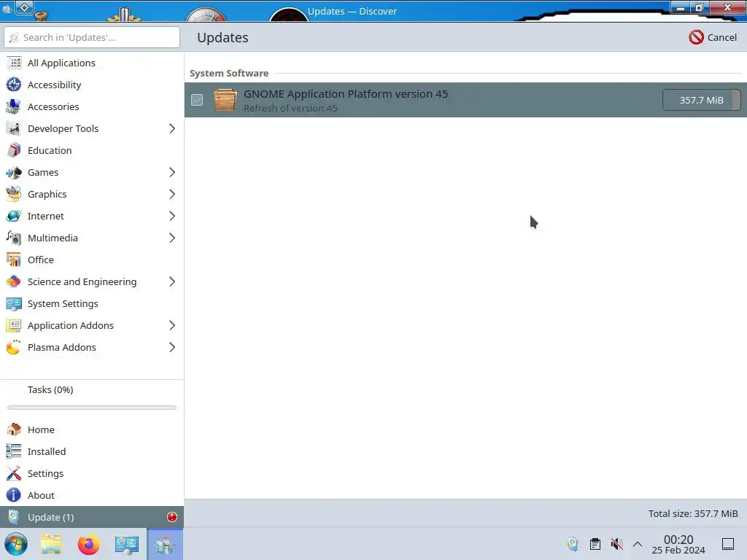Open the taskbar start menu orb
The width and height of the screenshot is (747, 560).
click(16, 544)
